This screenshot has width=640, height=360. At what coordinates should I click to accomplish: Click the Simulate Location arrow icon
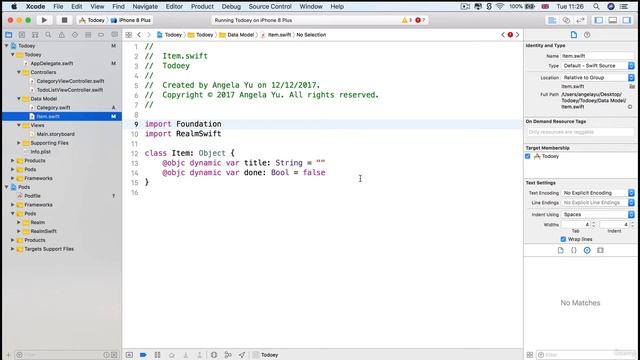(242, 355)
